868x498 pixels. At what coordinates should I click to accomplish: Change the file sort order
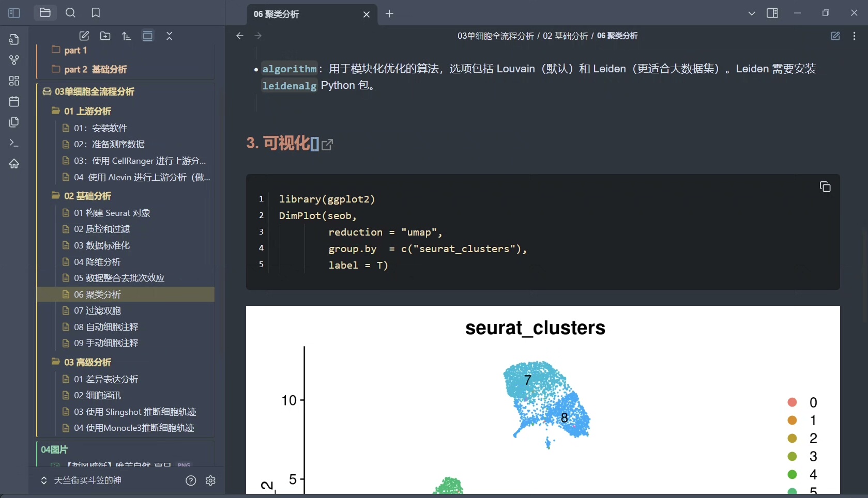coord(126,36)
